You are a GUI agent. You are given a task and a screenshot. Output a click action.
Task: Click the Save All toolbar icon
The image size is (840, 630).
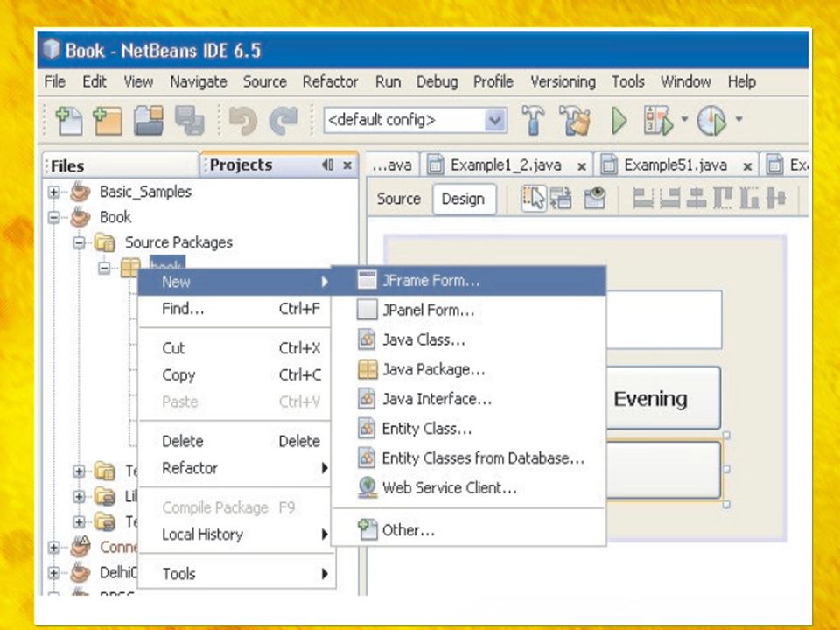tap(189, 120)
